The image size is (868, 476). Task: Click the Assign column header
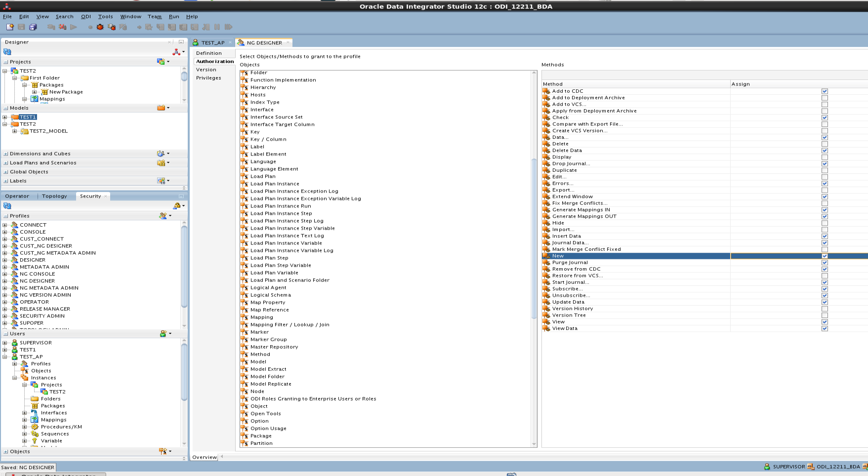tap(799, 84)
